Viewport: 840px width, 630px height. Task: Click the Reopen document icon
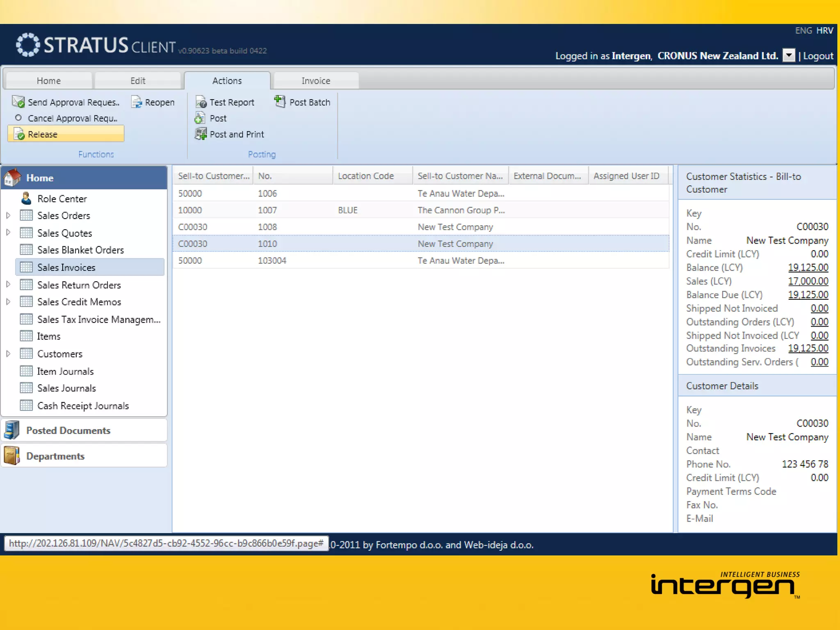(x=137, y=102)
